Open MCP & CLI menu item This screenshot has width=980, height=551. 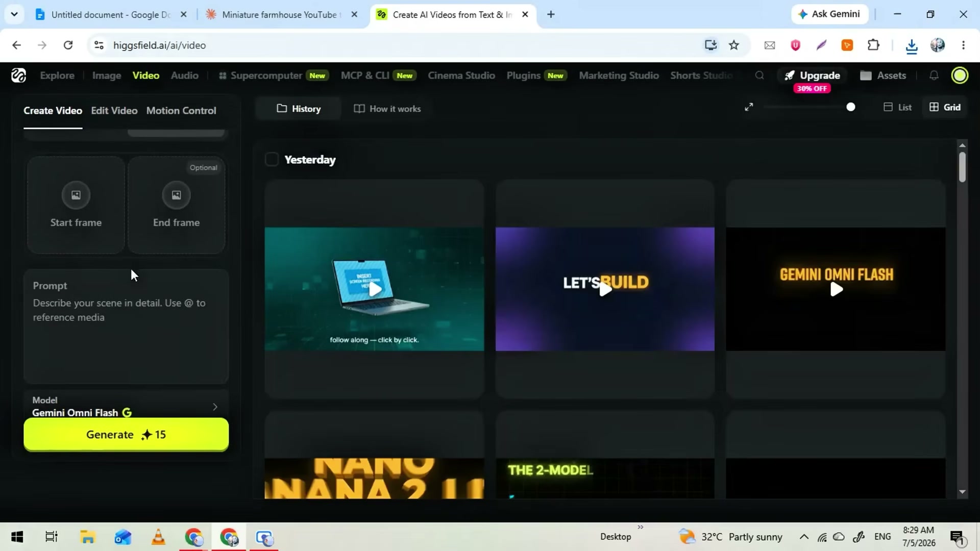click(x=378, y=76)
